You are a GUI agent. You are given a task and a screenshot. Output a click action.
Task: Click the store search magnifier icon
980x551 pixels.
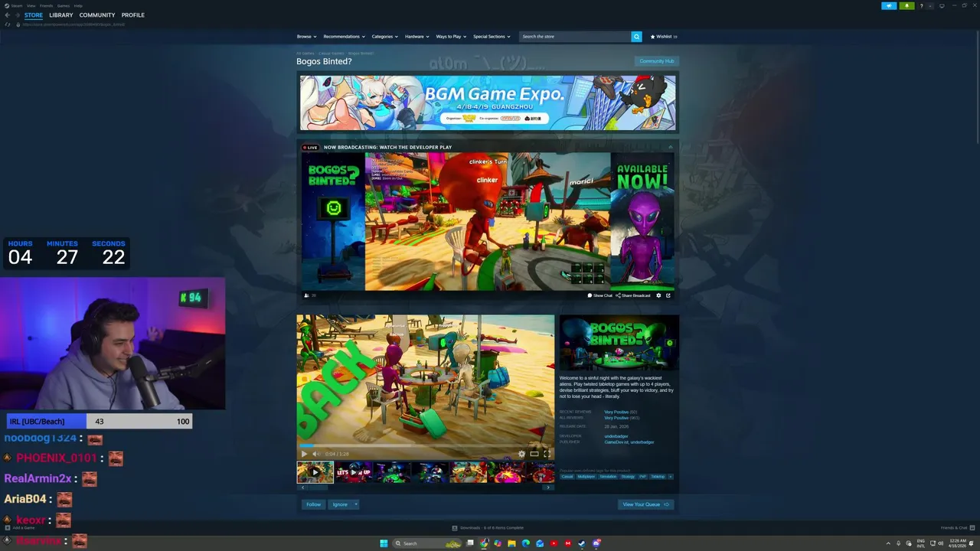(x=636, y=36)
